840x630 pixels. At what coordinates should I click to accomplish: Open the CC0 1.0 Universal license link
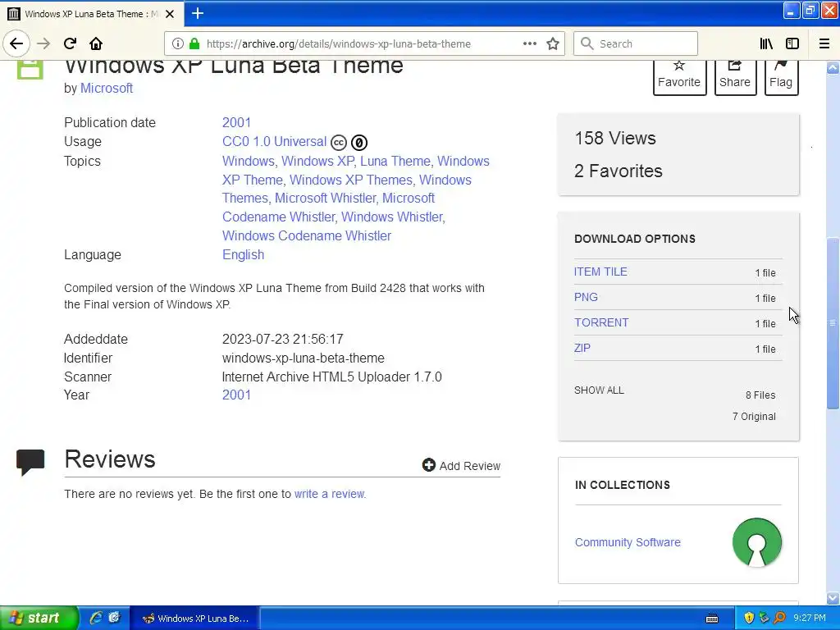click(x=274, y=141)
